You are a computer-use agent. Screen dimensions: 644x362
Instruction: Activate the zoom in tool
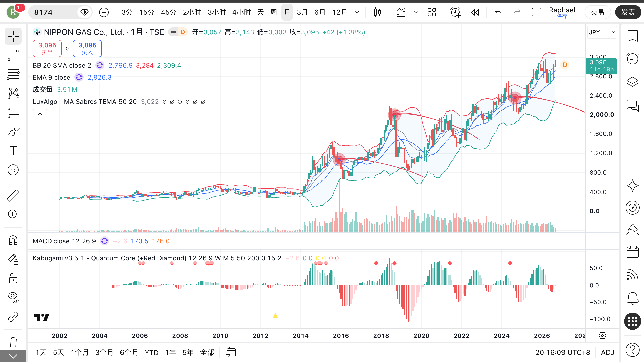click(x=13, y=214)
